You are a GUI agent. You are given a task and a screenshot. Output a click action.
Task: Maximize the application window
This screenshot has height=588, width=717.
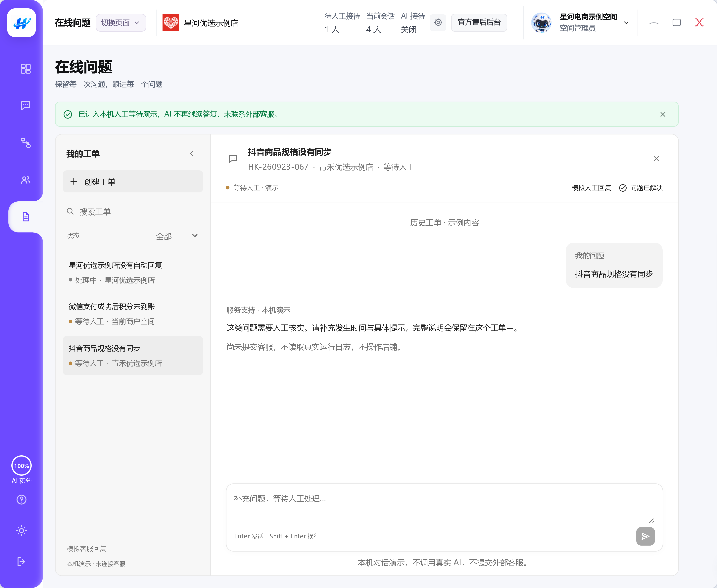click(676, 23)
